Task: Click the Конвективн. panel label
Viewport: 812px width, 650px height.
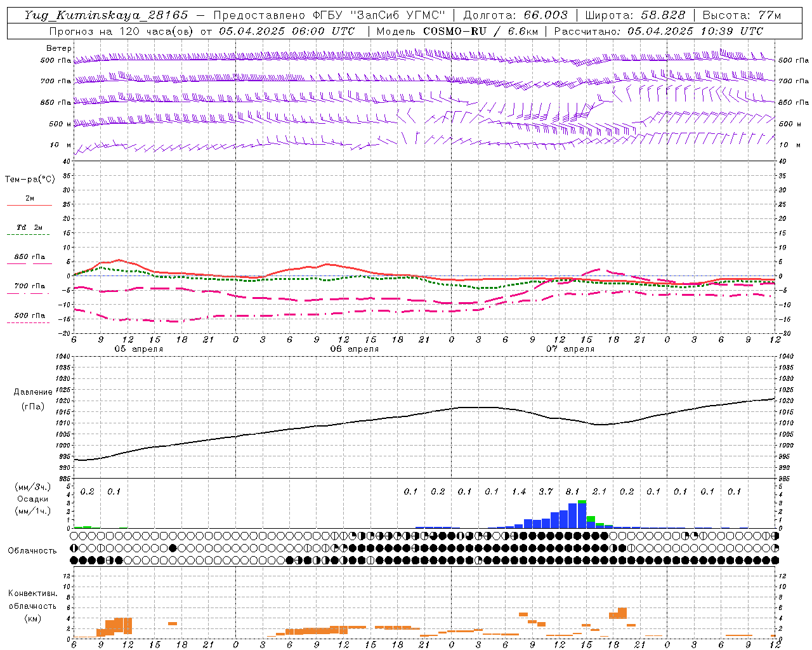Action: click(33, 594)
